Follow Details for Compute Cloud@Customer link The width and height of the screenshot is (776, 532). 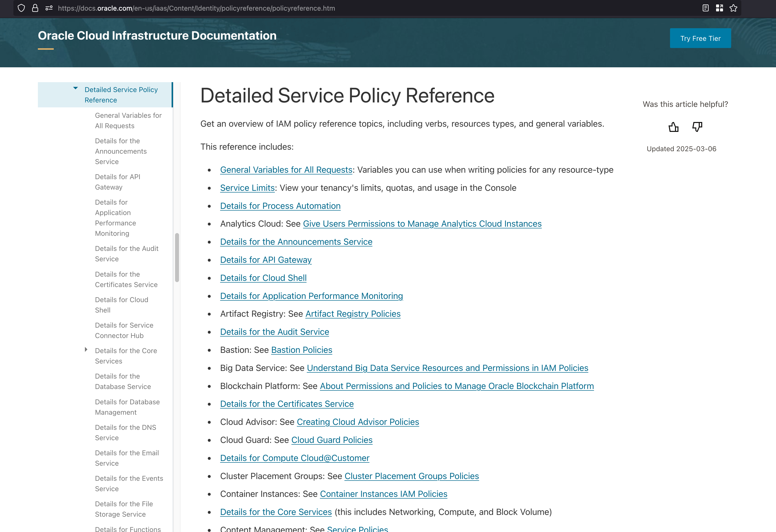click(294, 458)
